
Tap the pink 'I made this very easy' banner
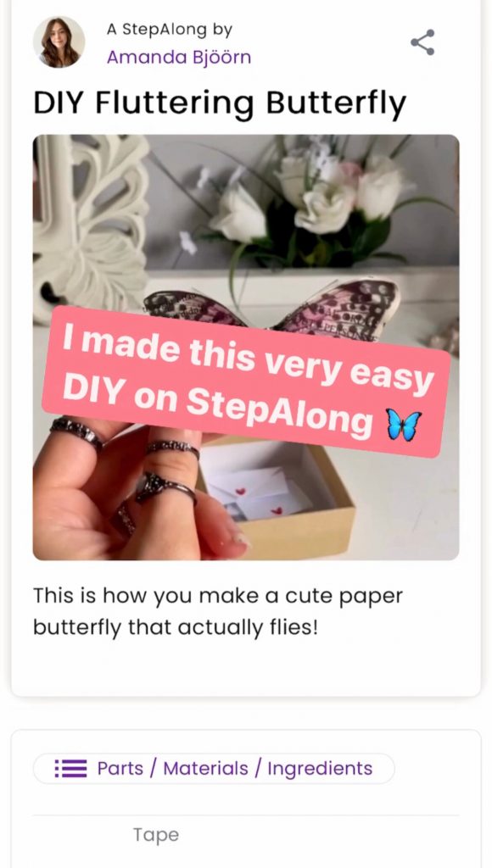[245, 381]
